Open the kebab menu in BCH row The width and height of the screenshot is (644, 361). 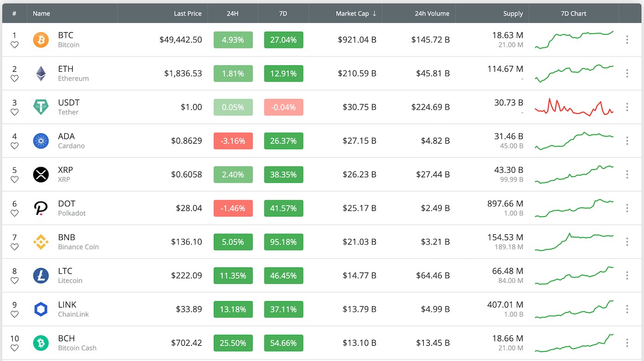[627, 343]
